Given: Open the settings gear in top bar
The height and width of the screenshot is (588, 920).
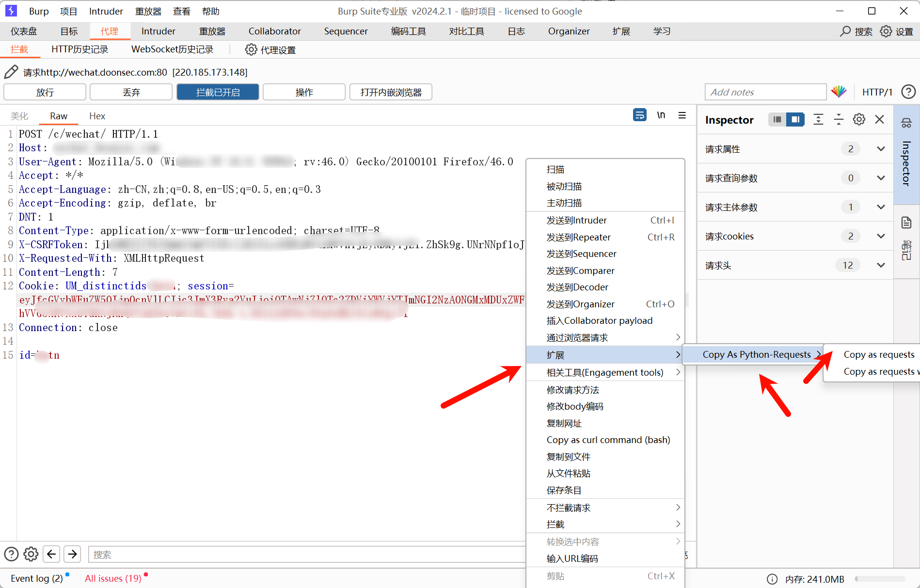Looking at the screenshot, I should [x=886, y=31].
